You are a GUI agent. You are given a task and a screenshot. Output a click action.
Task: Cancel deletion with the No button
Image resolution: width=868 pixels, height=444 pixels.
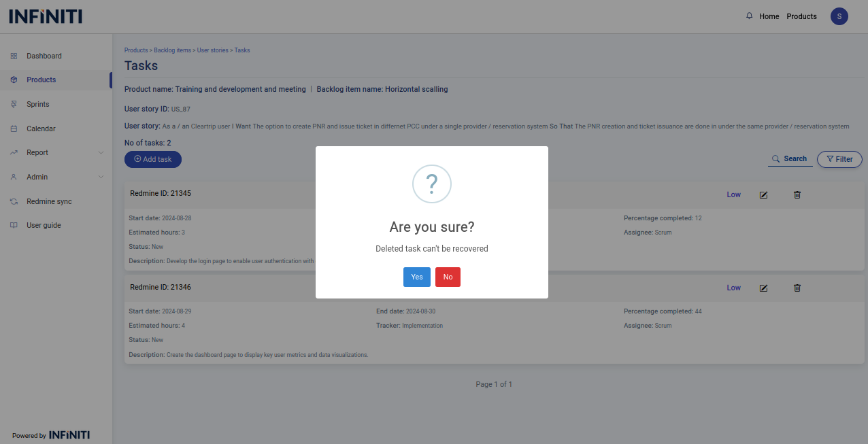click(x=448, y=277)
